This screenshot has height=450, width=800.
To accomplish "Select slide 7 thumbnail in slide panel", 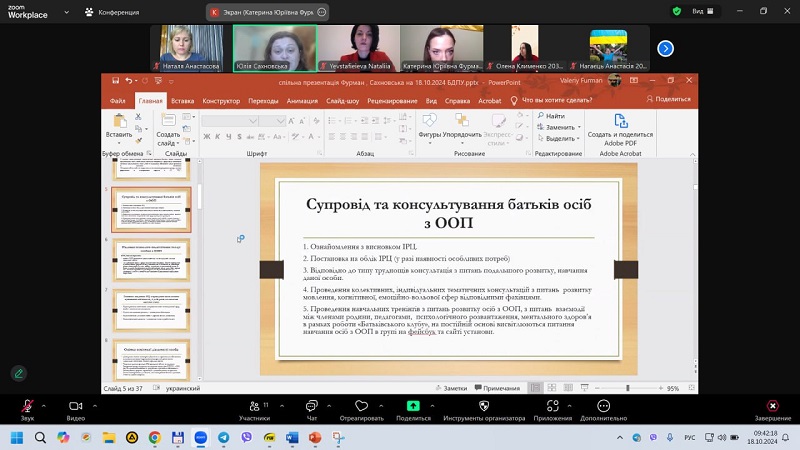I will tap(152, 311).
